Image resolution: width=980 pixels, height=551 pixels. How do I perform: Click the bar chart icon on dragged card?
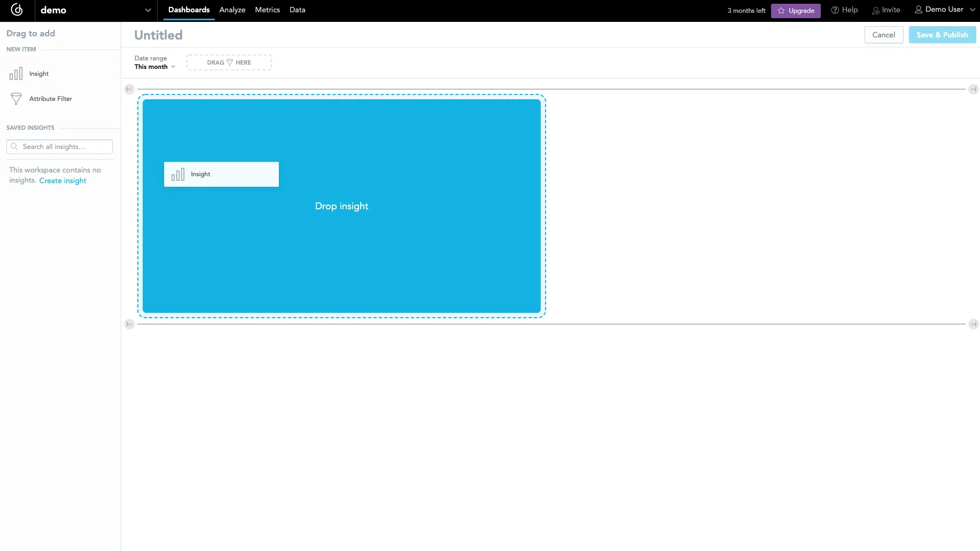(x=178, y=174)
